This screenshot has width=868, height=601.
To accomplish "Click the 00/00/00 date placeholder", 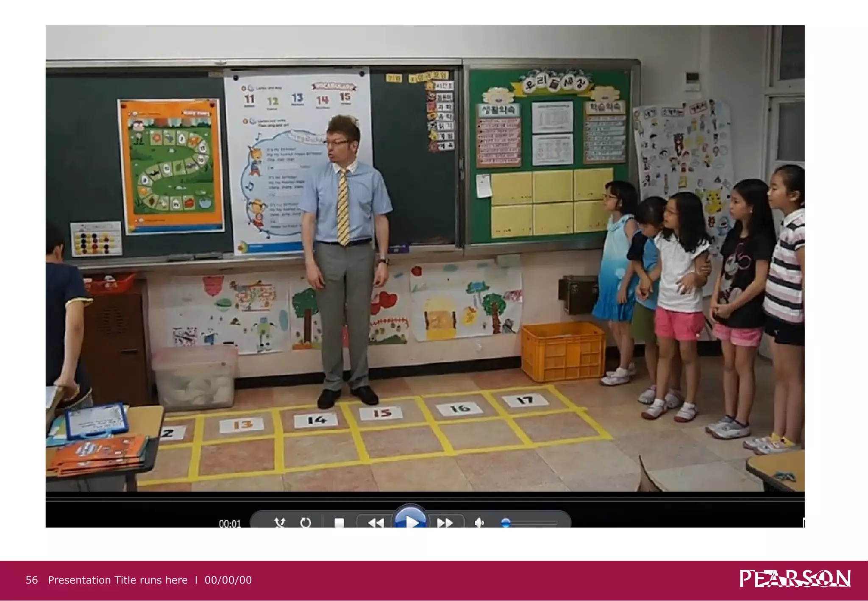I will coord(228,580).
